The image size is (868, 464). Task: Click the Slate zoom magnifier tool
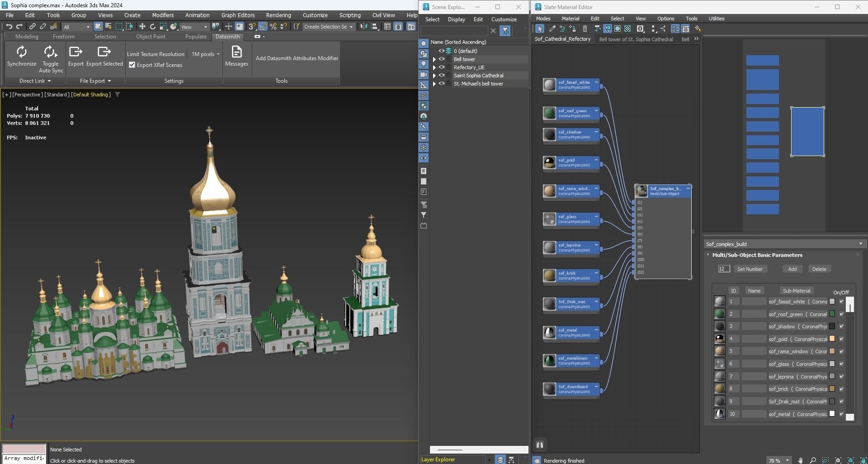coord(813,460)
